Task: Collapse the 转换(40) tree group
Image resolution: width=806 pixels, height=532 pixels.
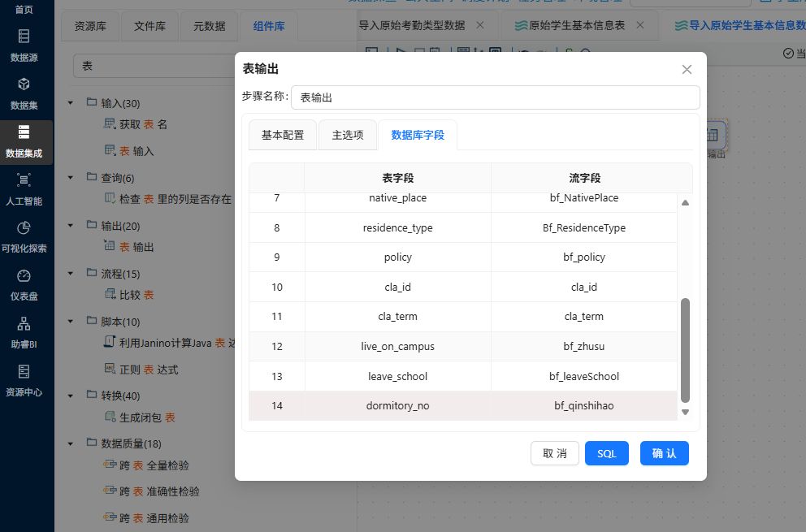Action: 71,396
